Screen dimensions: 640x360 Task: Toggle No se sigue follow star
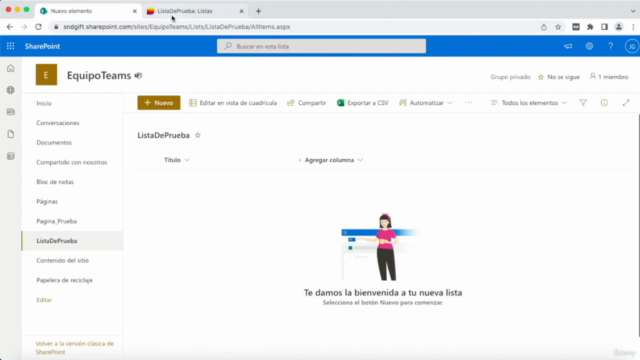pos(541,77)
